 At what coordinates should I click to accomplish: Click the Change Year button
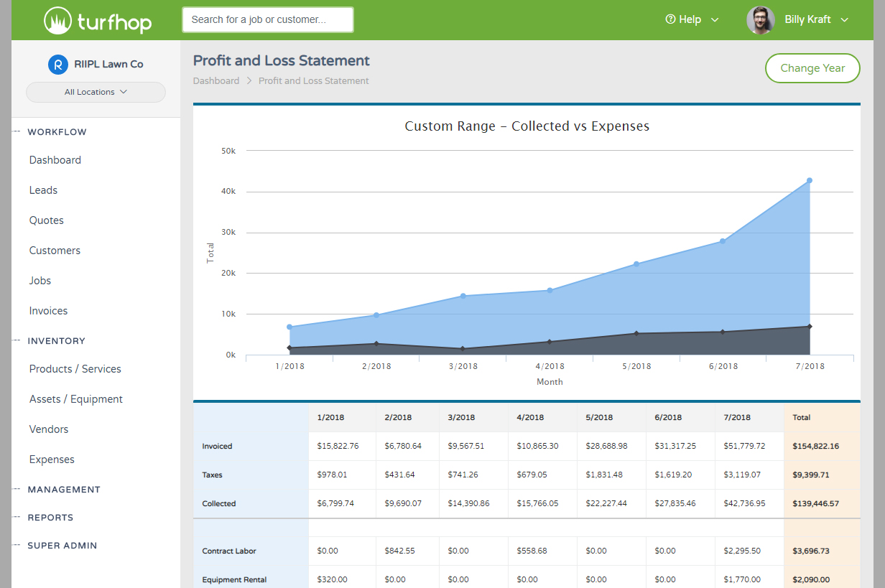812,68
